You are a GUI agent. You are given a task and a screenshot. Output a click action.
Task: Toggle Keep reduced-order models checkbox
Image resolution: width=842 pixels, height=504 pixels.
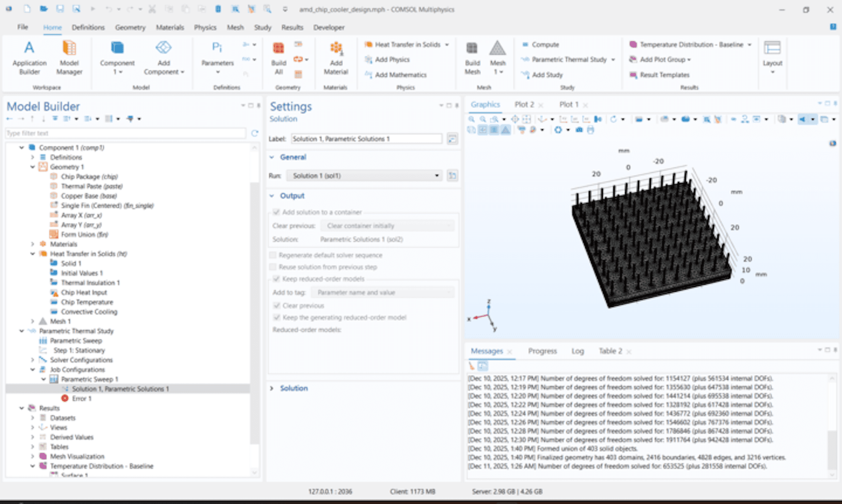point(277,279)
